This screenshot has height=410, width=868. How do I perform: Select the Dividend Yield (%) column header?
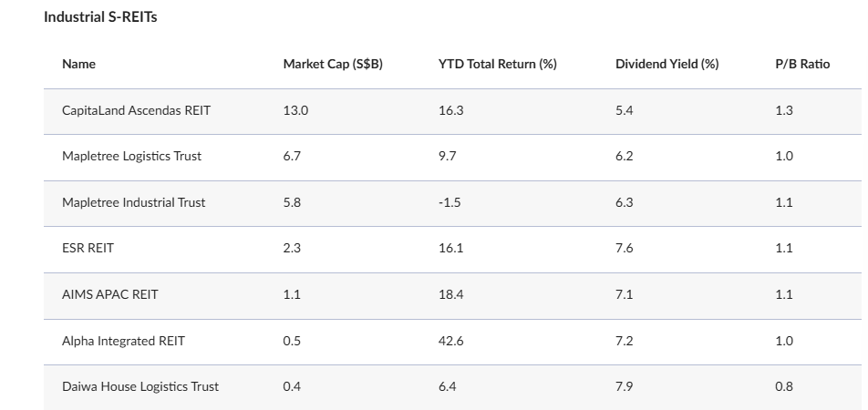point(666,64)
